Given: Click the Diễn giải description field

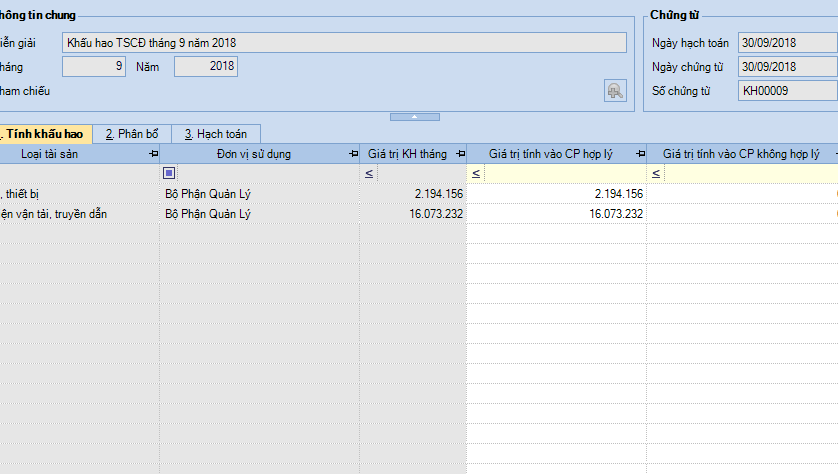Looking at the screenshot, I should coord(344,42).
